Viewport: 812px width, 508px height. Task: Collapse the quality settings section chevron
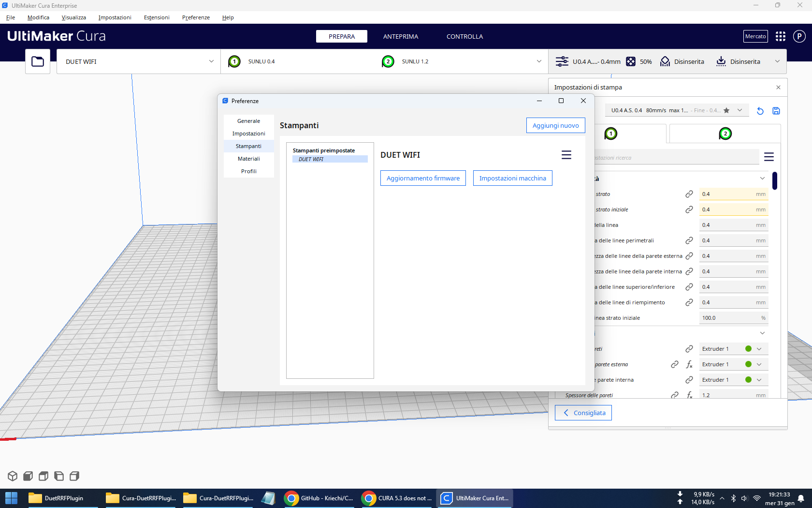tap(762, 179)
